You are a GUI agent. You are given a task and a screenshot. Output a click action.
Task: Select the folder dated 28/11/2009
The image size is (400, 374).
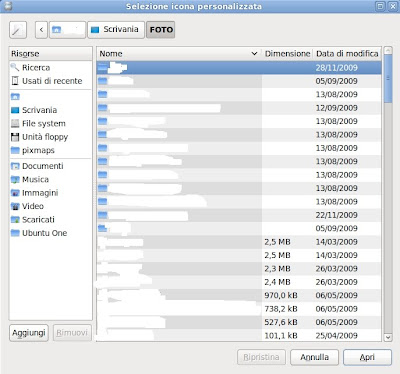click(239, 68)
